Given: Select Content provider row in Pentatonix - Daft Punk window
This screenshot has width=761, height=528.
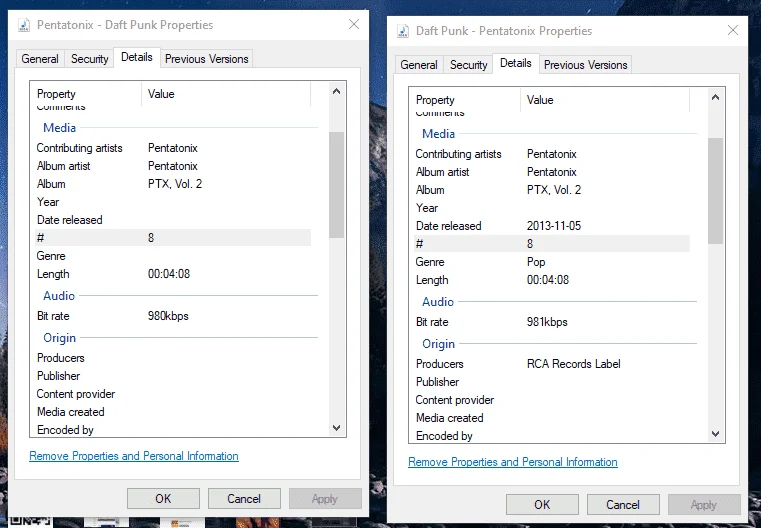Looking at the screenshot, I should (x=173, y=394).
